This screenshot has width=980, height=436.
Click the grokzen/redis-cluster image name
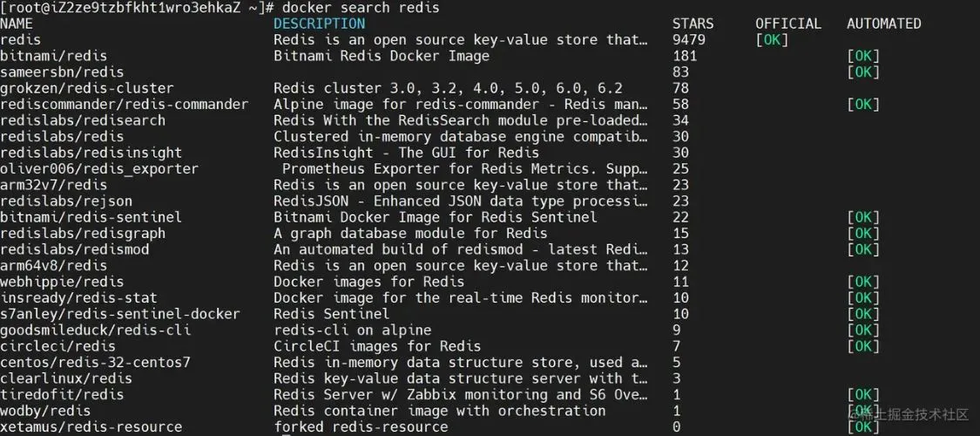(x=86, y=88)
